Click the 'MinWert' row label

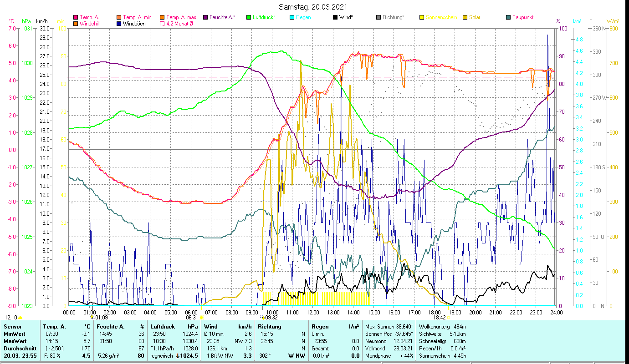[14, 334]
